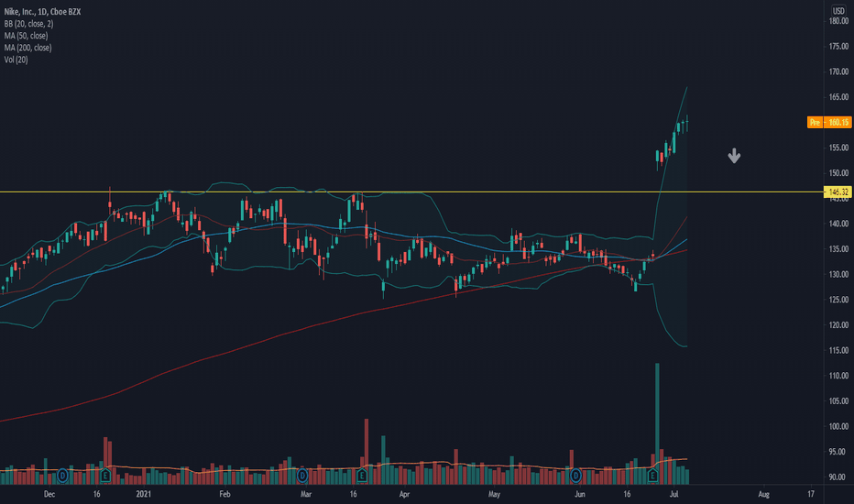
Task: Select the MA (50, close) indicator legend
Action: point(27,36)
